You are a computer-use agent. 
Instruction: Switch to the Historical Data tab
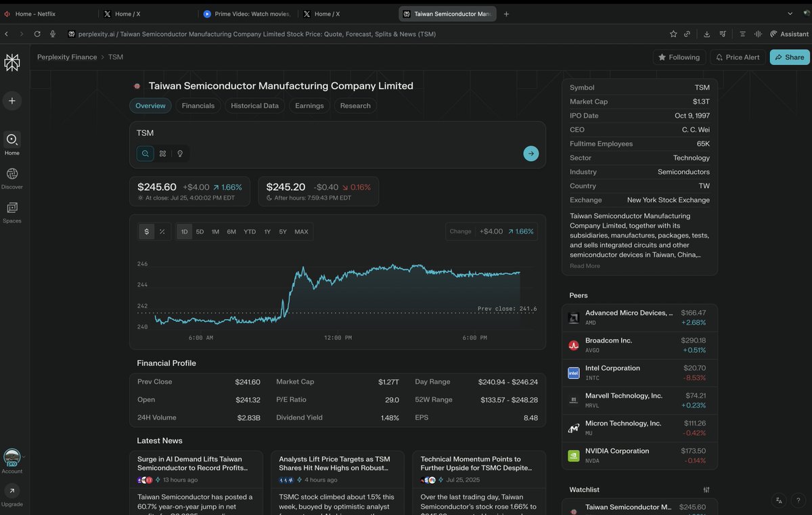254,106
